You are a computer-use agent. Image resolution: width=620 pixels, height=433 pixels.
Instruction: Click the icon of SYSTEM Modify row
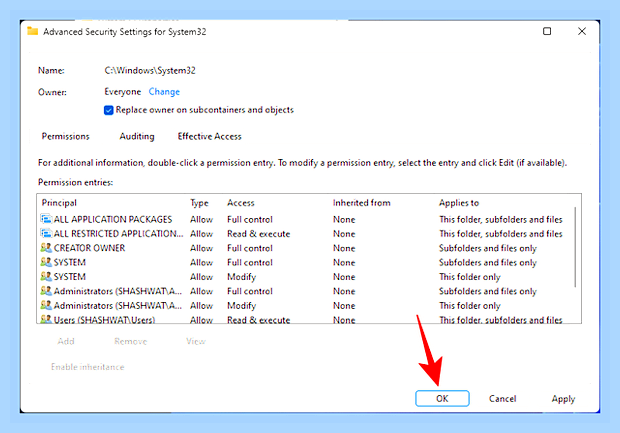46,276
